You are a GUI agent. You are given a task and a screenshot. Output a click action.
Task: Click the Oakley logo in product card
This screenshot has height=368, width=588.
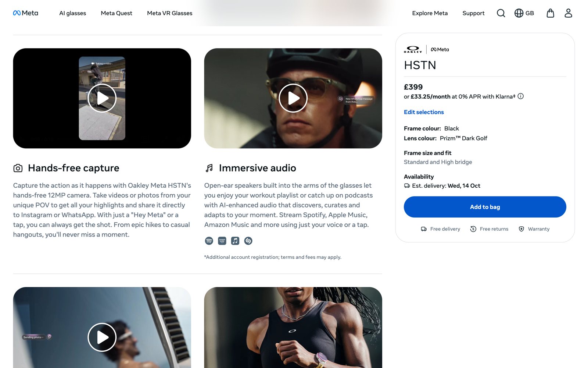point(413,49)
